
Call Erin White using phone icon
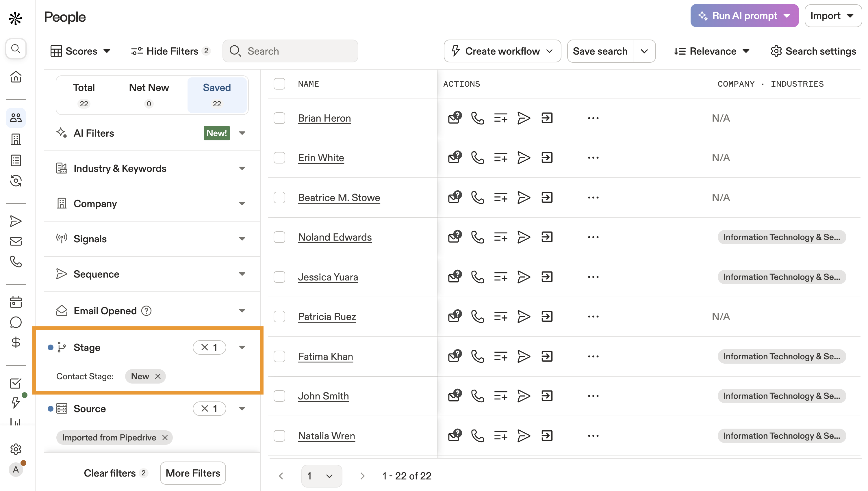tap(478, 158)
